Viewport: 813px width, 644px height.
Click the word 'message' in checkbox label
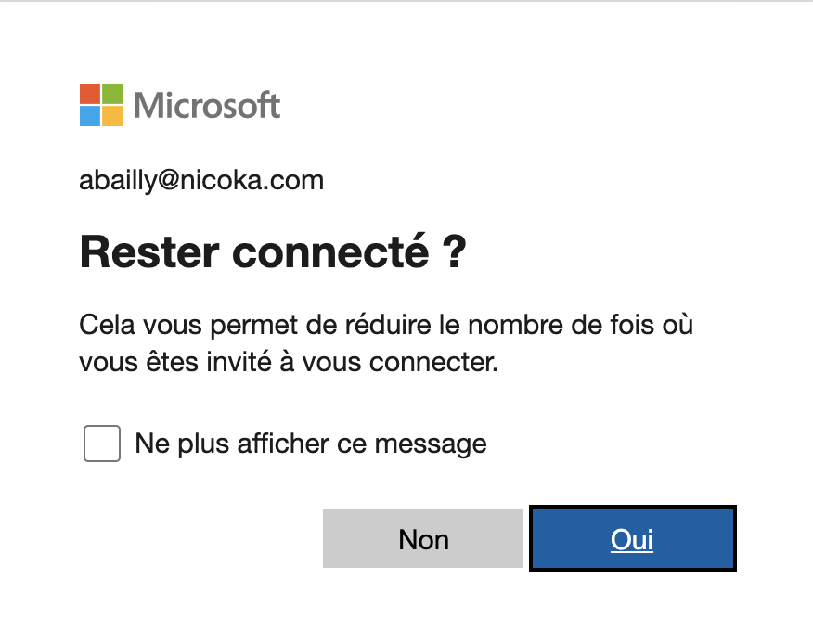coord(431,444)
